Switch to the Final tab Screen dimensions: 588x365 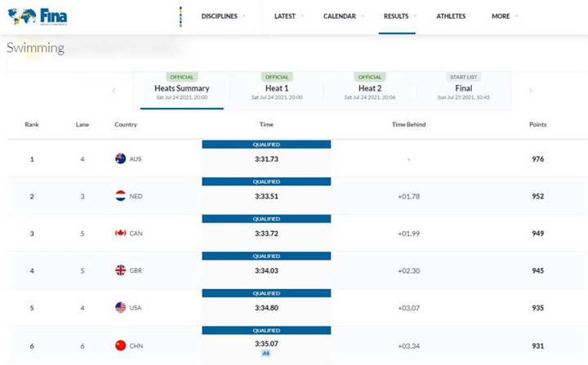[464, 90]
